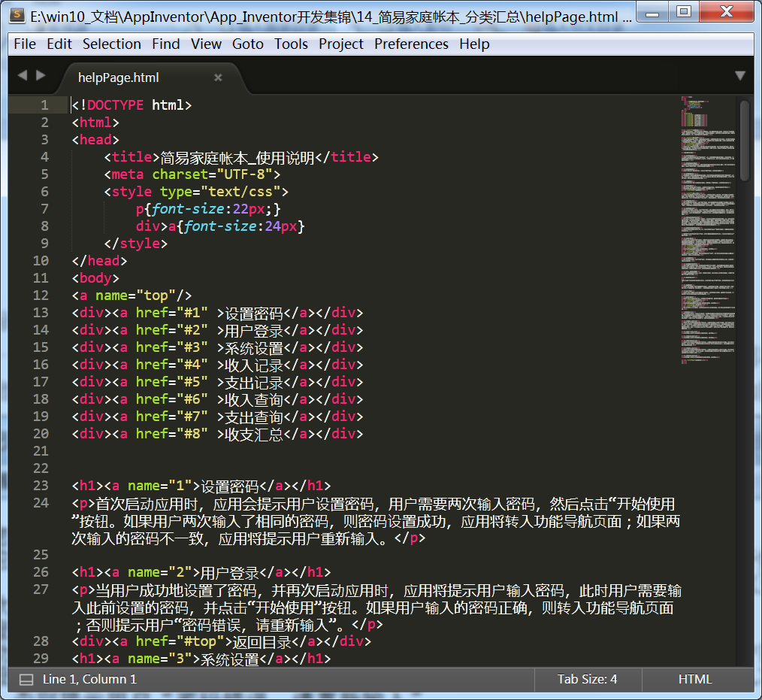Open the Edit menu
This screenshot has width=762, height=700.
pos(59,44)
